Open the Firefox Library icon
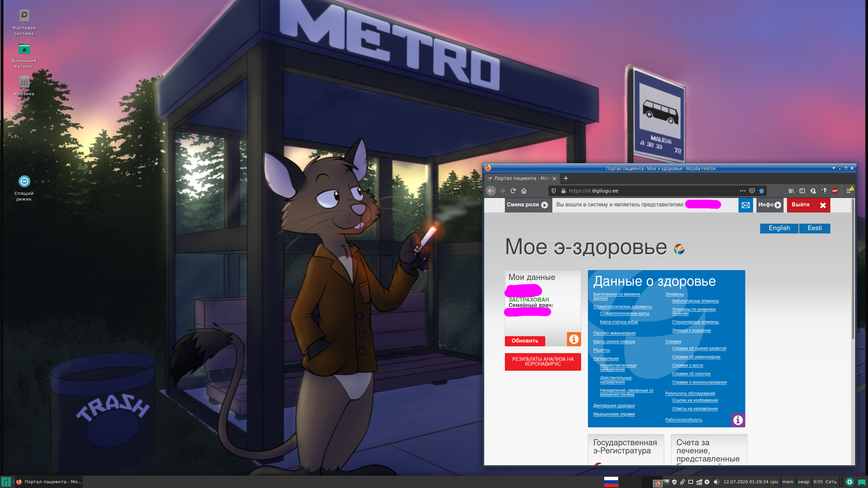This screenshot has height=488, width=868. (x=791, y=191)
